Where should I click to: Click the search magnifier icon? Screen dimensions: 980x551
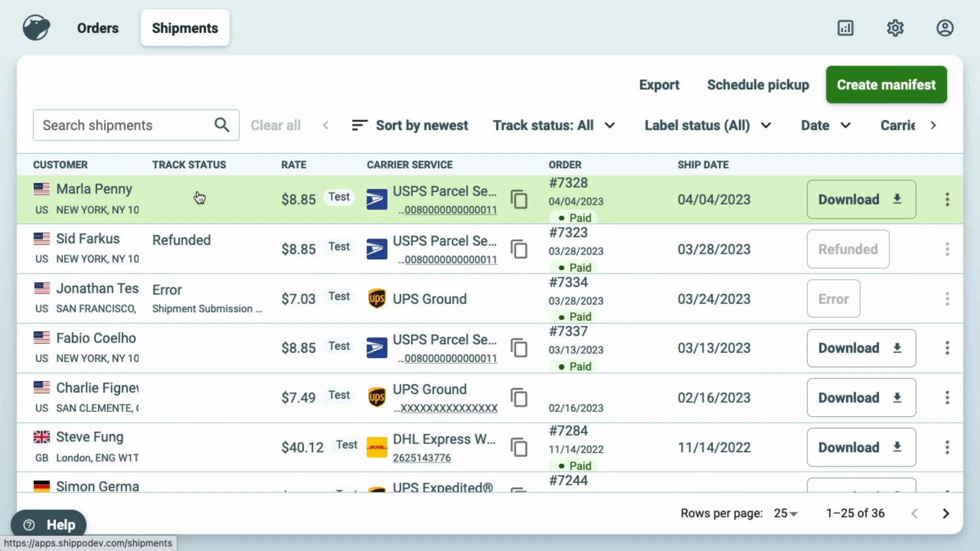(x=222, y=125)
